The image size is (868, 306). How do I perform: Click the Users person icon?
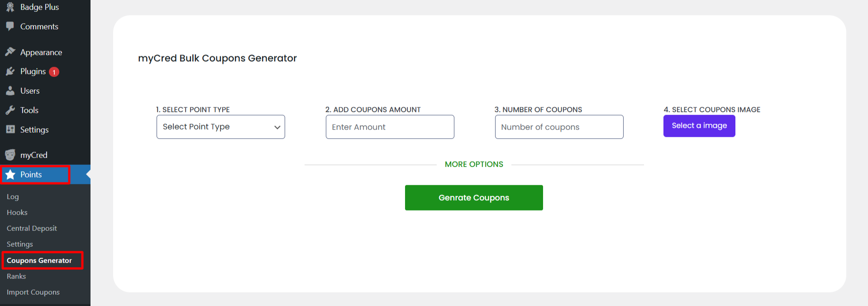(10, 91)
